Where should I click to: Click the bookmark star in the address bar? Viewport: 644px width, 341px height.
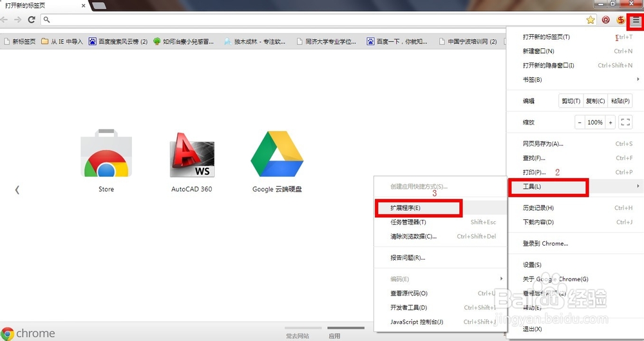click(x=591, y=20)
